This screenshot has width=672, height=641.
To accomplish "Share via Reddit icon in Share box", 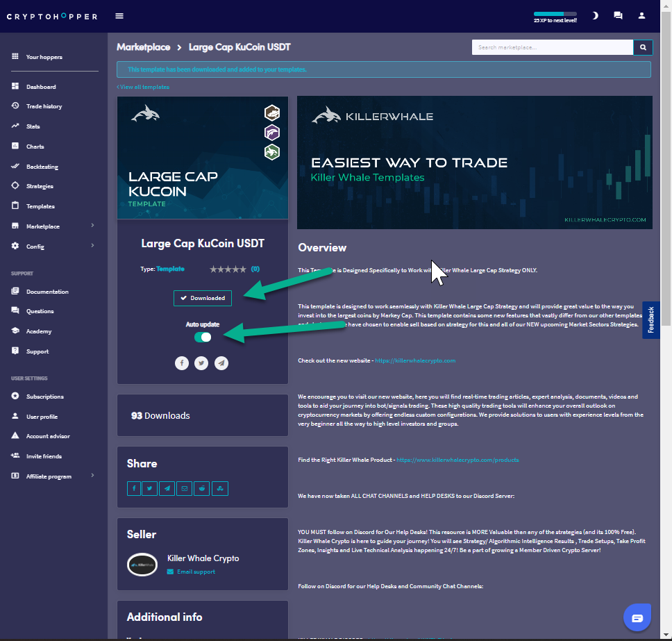I will pos(202,488).
